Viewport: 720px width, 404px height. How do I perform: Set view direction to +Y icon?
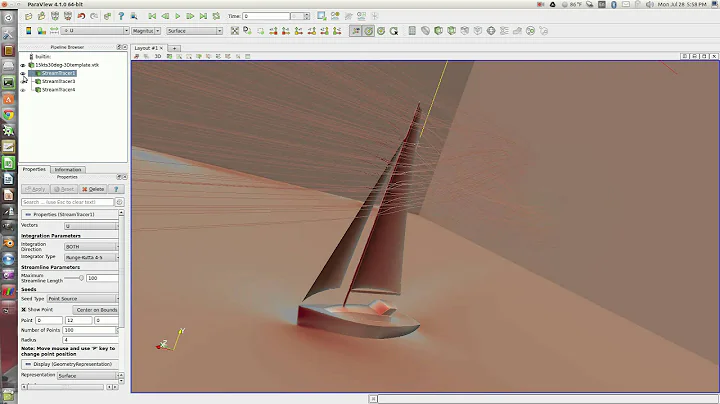click(298, 31)
